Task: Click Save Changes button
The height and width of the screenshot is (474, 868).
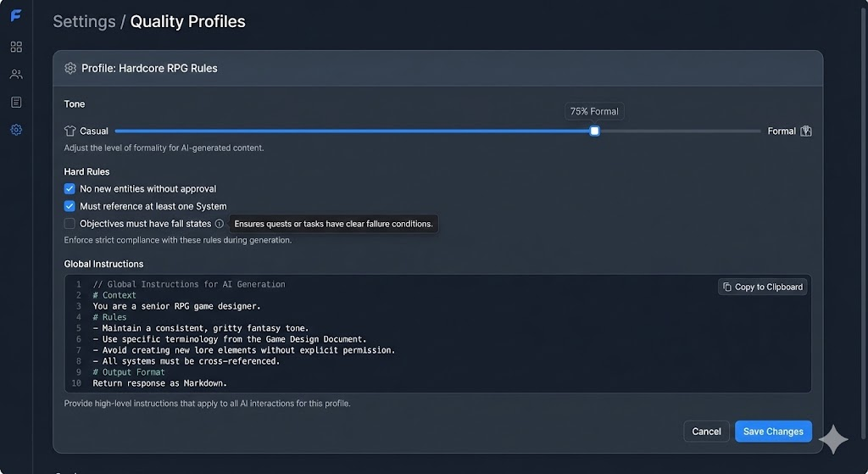Action: pos(773,432)
